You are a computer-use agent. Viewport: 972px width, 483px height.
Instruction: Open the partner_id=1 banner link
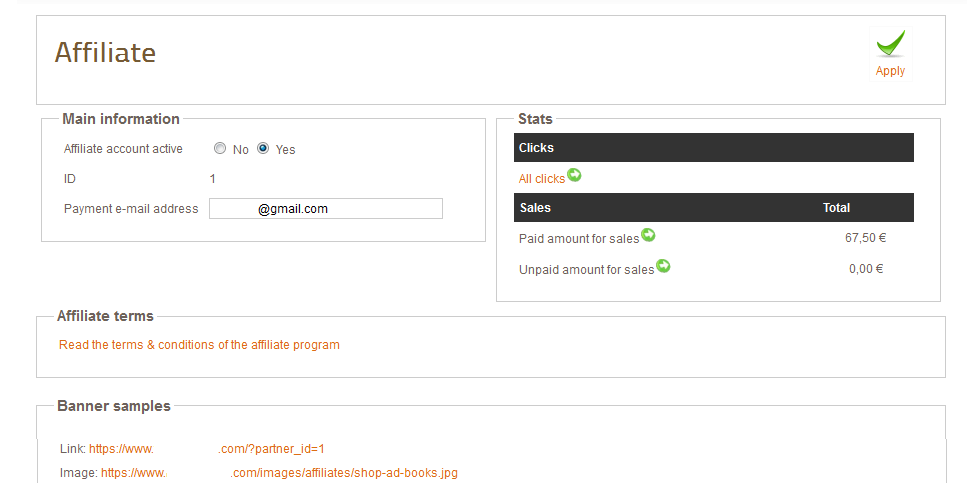(x=207, y=449)
